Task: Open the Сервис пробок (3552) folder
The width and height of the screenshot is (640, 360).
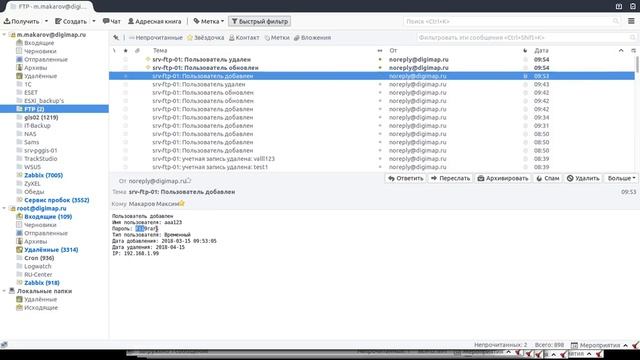Action: click(x=56, y=200)
